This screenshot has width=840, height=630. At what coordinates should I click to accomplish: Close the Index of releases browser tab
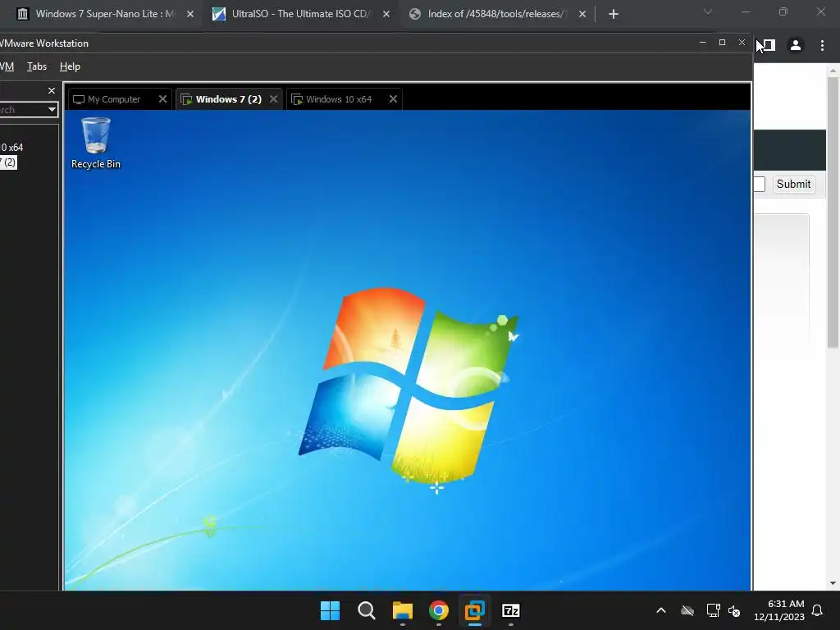(582, 14)
